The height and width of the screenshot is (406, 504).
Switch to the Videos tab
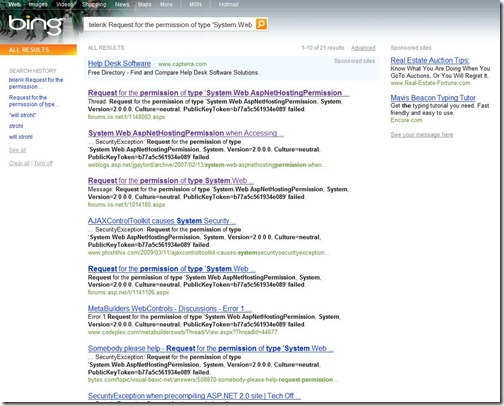pyautogui.click(x=64, y=4)
